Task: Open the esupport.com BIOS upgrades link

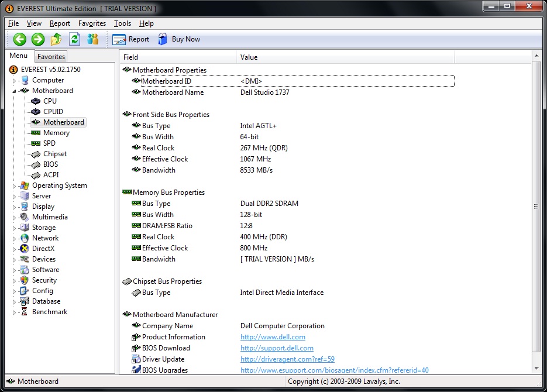Action: point(335,370)
